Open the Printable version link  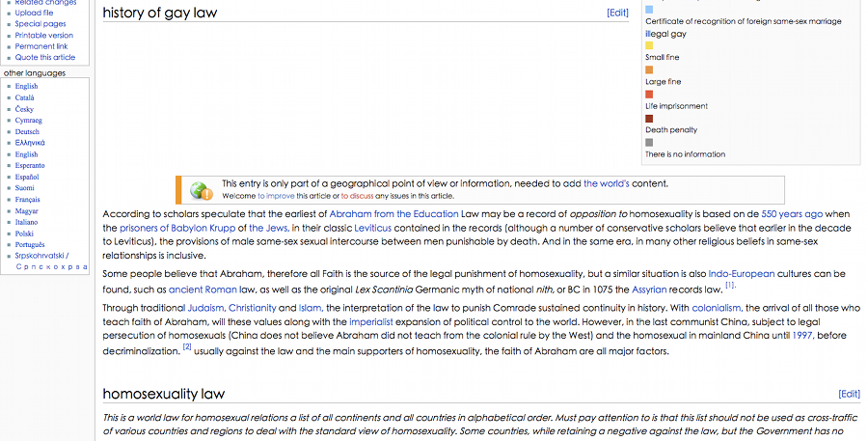(x=43, y=35)
